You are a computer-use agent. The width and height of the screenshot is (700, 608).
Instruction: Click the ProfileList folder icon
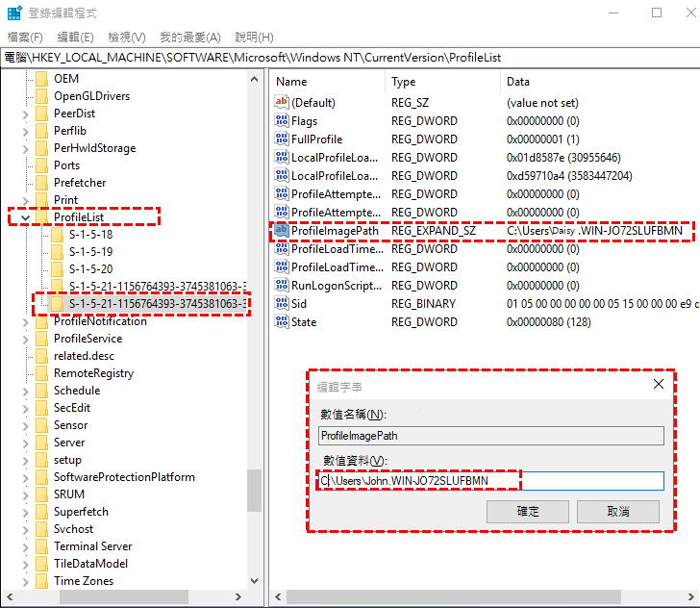pyautogui.click(x=41, y=217)
